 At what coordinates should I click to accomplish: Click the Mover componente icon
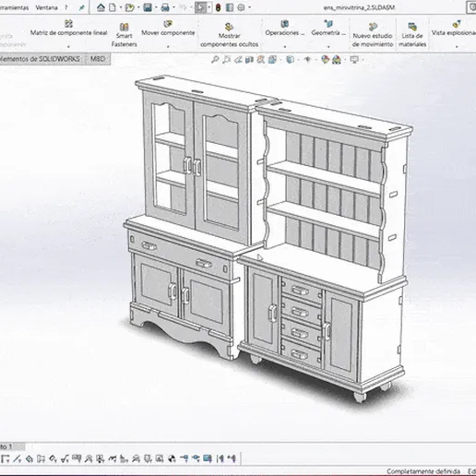tap(168, 23)
